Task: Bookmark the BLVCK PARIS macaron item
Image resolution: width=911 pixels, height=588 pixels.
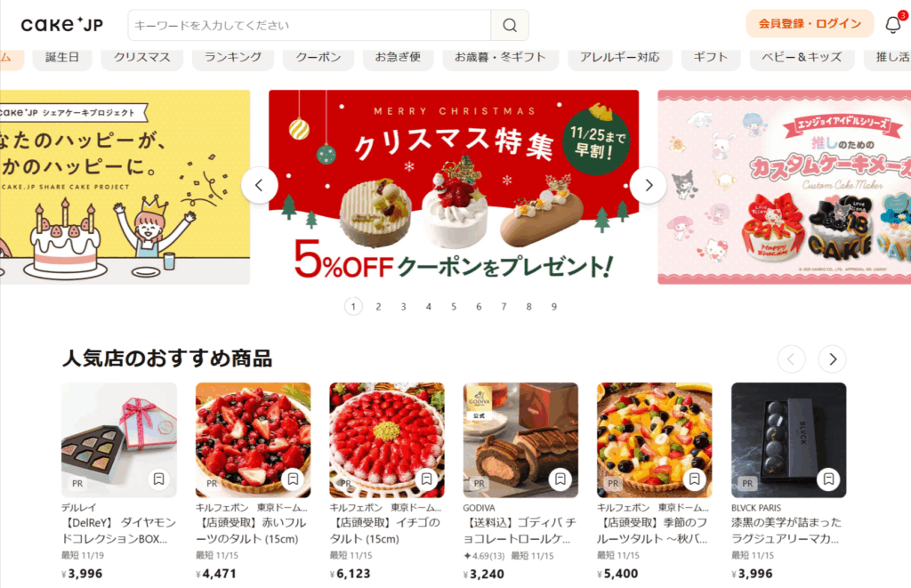Action: click(x=828, y=479)
